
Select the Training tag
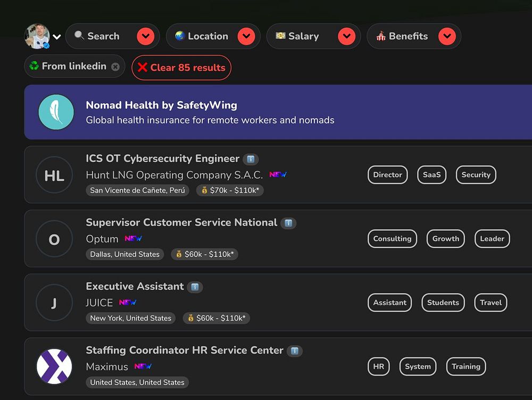coord(466,366)
